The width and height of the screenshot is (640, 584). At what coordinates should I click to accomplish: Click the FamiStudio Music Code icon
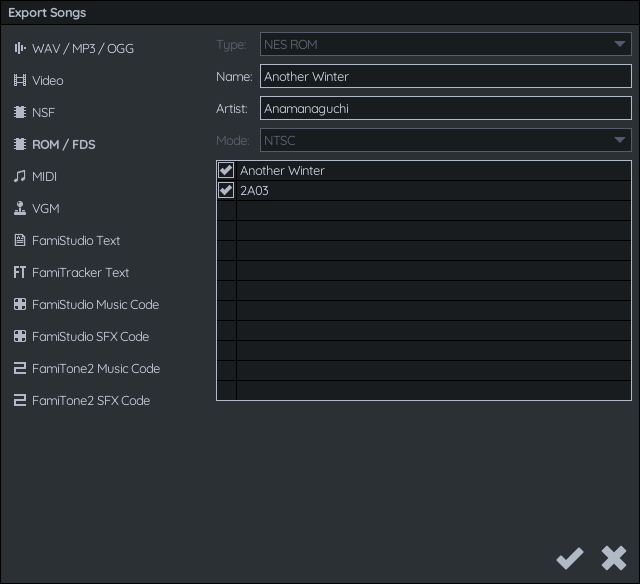(20, 304)
